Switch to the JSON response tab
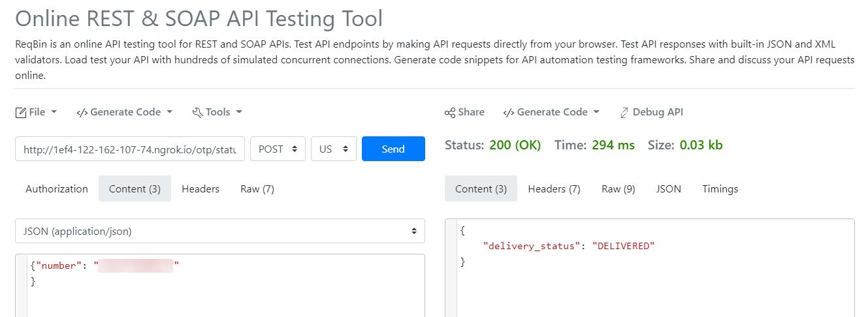The width and height of the screenshot is (868, 317). tap(669, 189)
